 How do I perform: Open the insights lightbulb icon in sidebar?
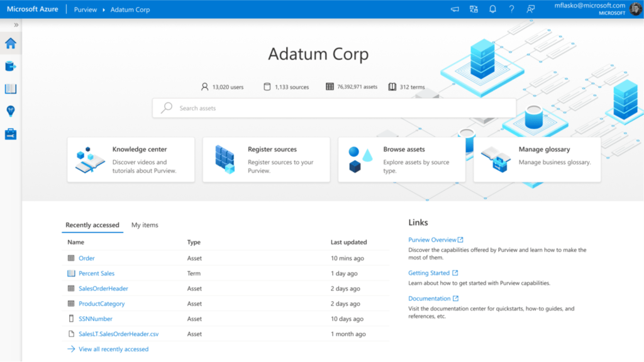[11, 111]
